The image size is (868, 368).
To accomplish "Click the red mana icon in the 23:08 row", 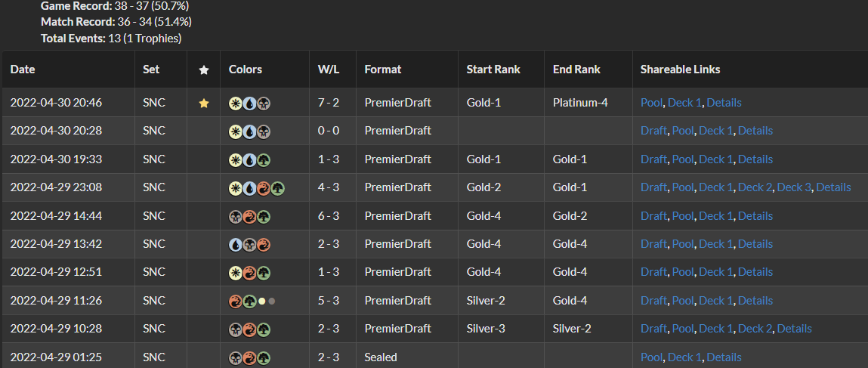I will pos(264,188).
